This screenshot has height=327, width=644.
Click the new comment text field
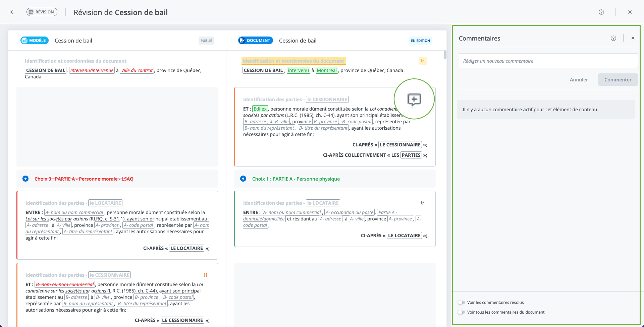[x=548, y=61]
